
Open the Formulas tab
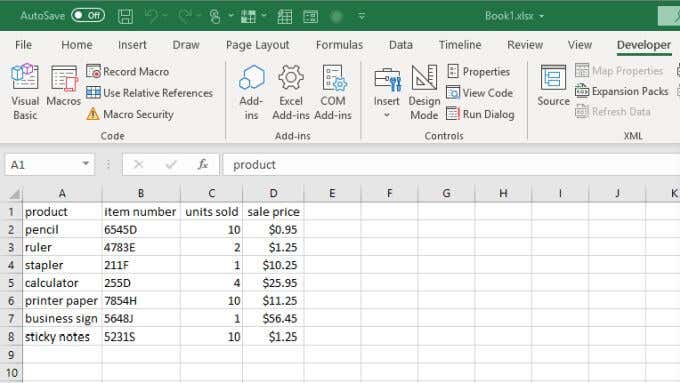(x=339, y=45)
